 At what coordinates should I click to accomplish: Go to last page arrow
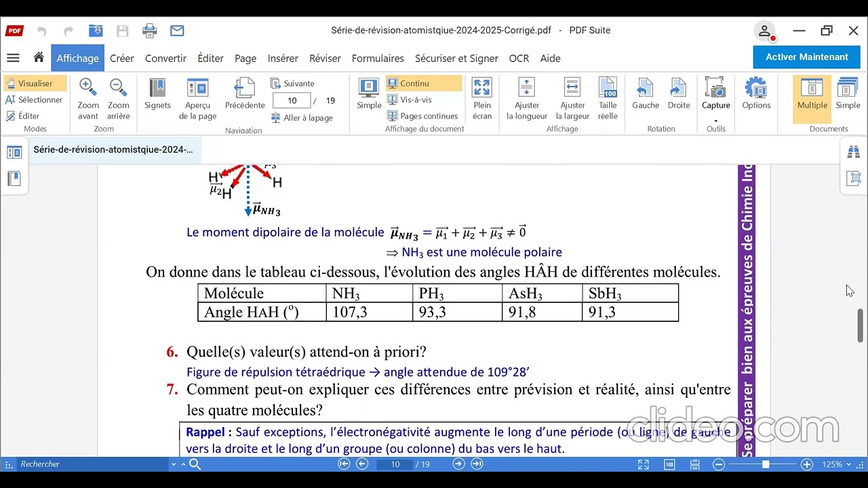point(477,464)
